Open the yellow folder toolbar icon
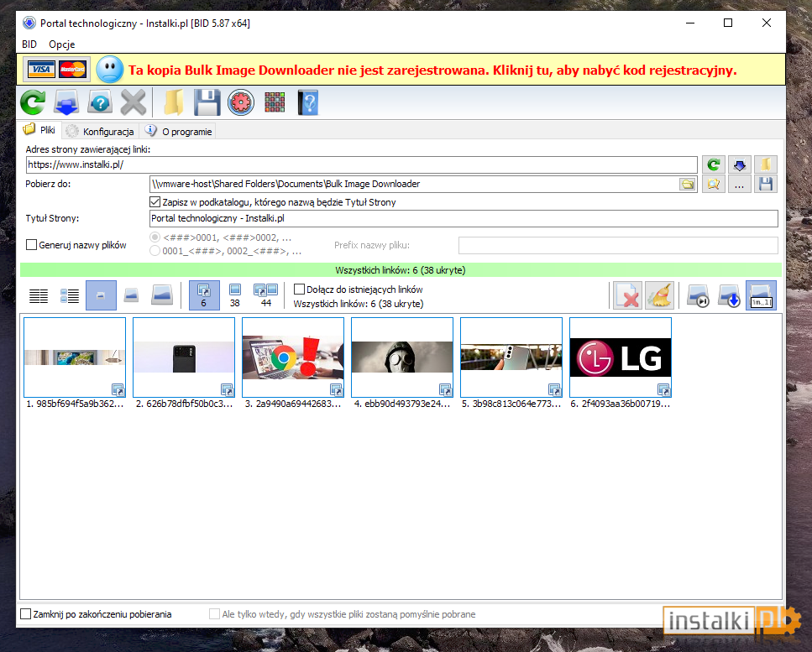This screenshot has width=812, height=652. pos(174,102)
